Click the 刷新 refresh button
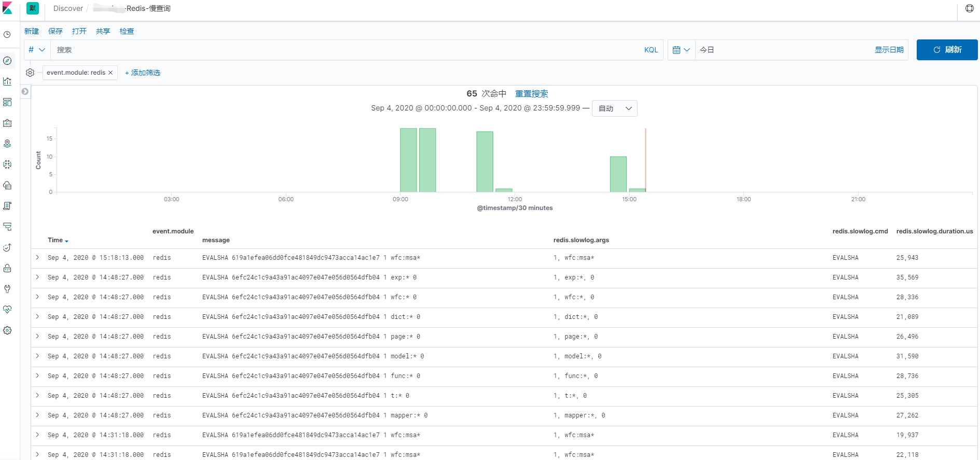This screenshot has height=460, width=980. (x=947, y=50)
